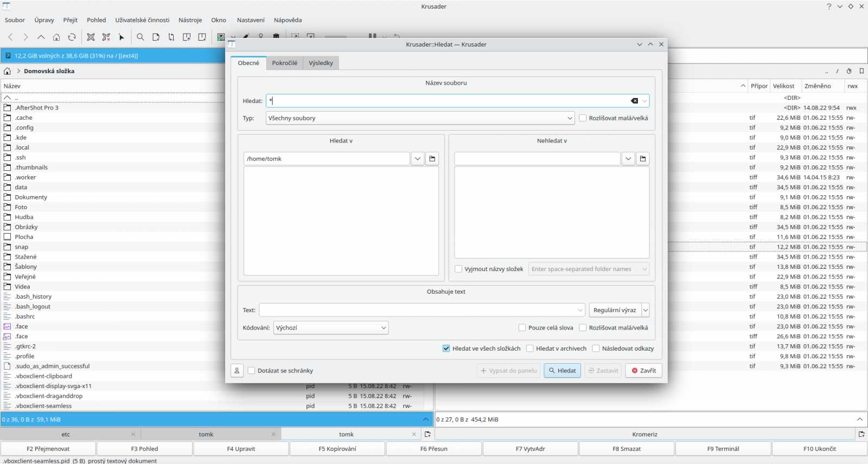Enable Rozlišovat malá/velká for text search

(x=614, y=327)
